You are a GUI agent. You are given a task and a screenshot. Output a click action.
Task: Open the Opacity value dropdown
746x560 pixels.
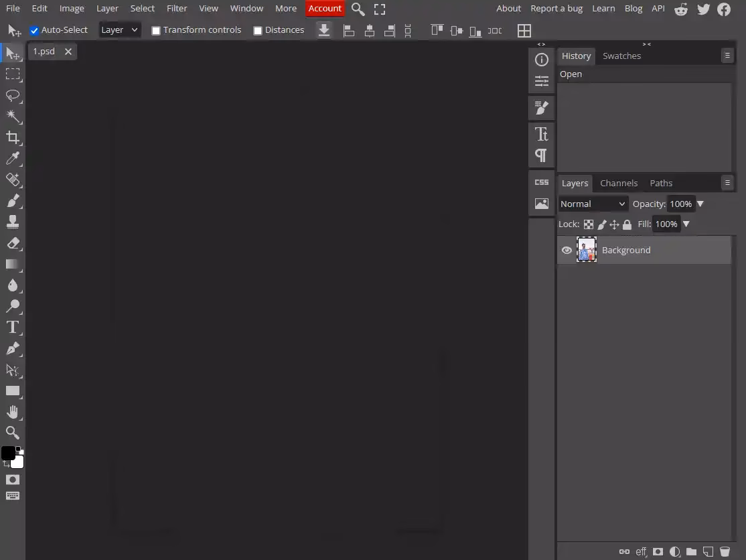(x=700, y=204)
